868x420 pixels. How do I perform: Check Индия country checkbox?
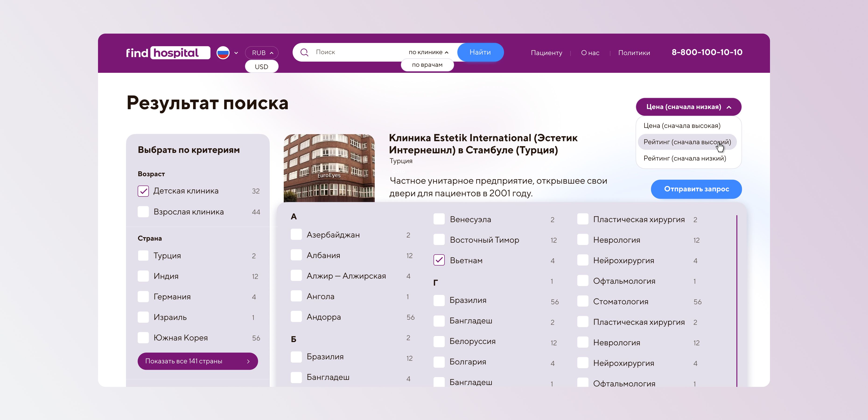[x=143, y=276]
